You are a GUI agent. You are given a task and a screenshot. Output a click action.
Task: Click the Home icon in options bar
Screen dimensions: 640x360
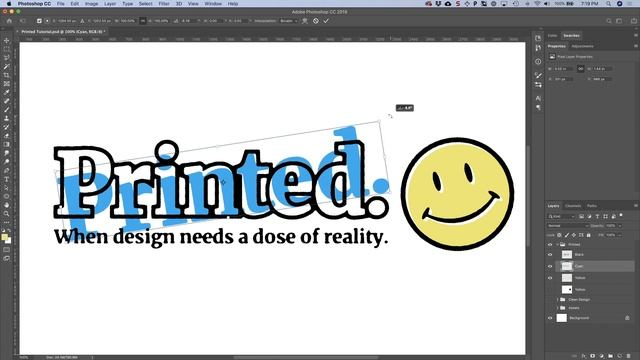pos(9,21)
